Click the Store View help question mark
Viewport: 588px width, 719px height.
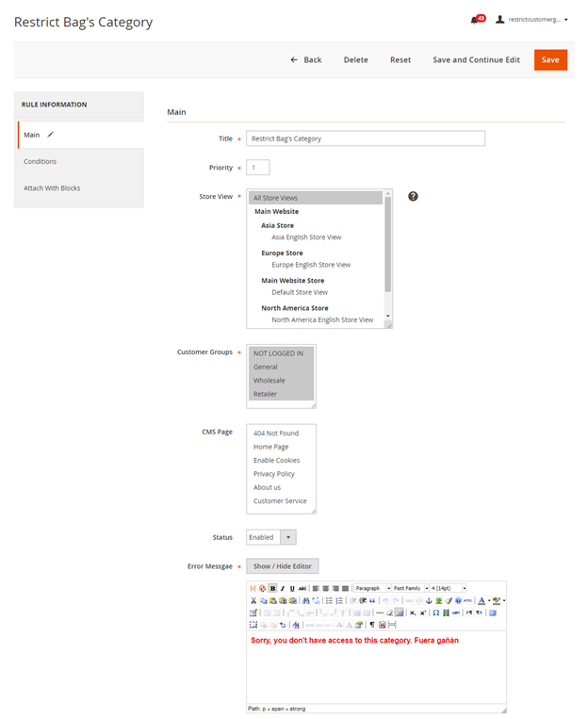[x=413, y=196]
